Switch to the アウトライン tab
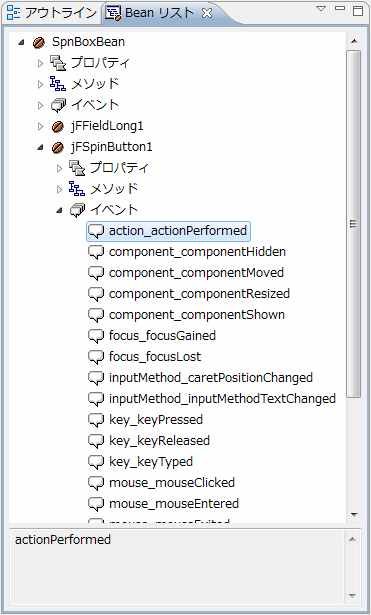 [x=53, y=13]
